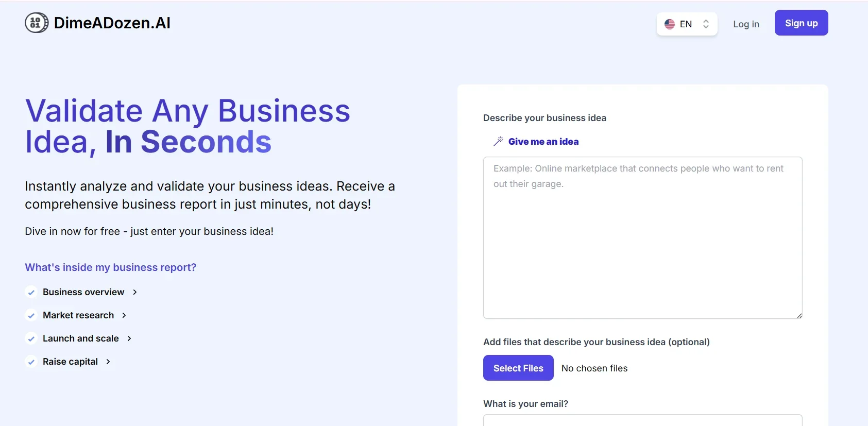Click the DimeADozen coin logo icon

click(37, 23)
